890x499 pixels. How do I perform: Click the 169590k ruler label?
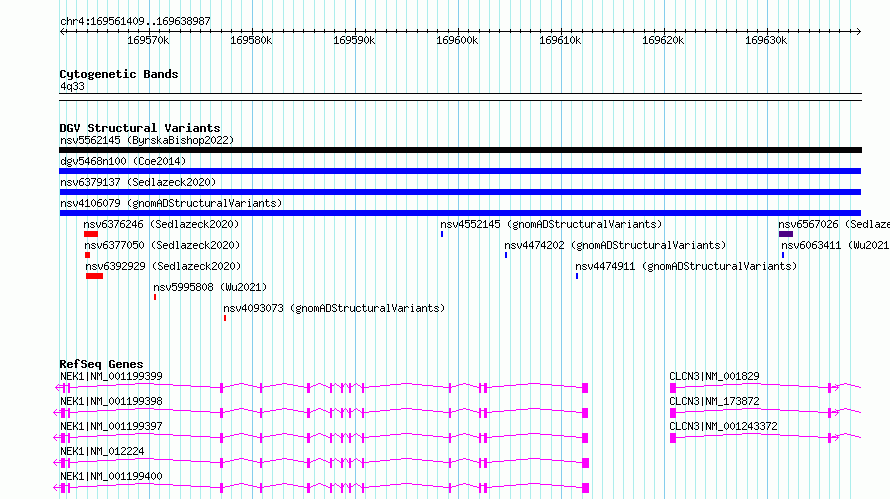tap(354, 40)
